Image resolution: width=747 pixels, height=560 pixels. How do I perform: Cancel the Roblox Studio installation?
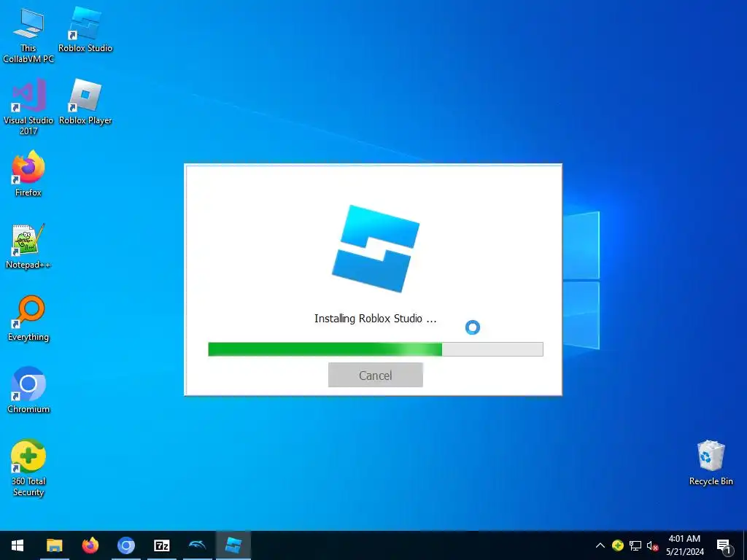click(x=376, y=376)
